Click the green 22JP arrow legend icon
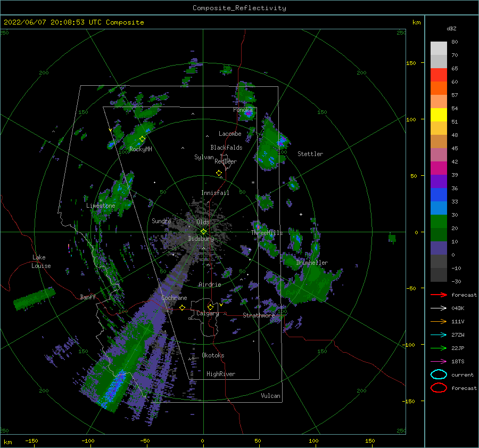This screenshot has height=448, width=479. tap(439, 348)
